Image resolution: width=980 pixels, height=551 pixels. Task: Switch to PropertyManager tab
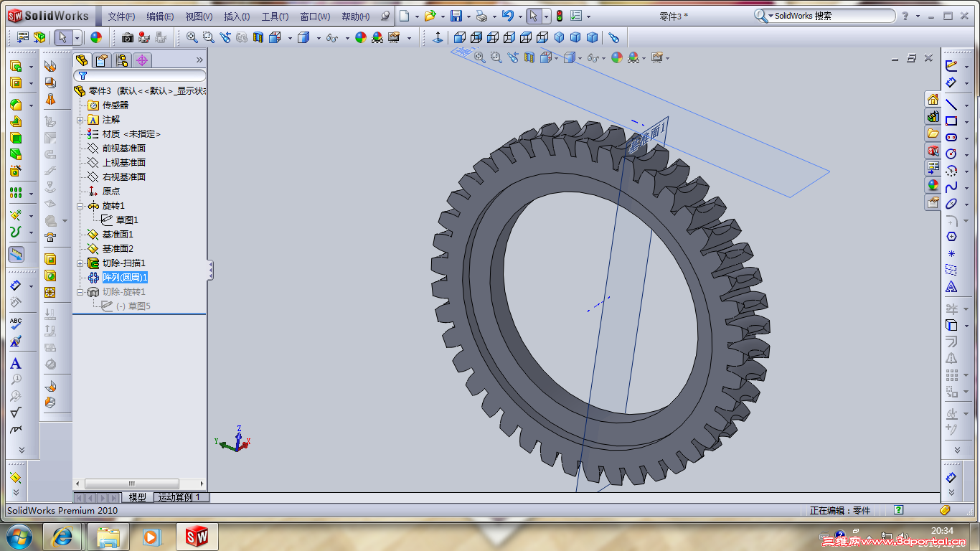pos(102,60)
